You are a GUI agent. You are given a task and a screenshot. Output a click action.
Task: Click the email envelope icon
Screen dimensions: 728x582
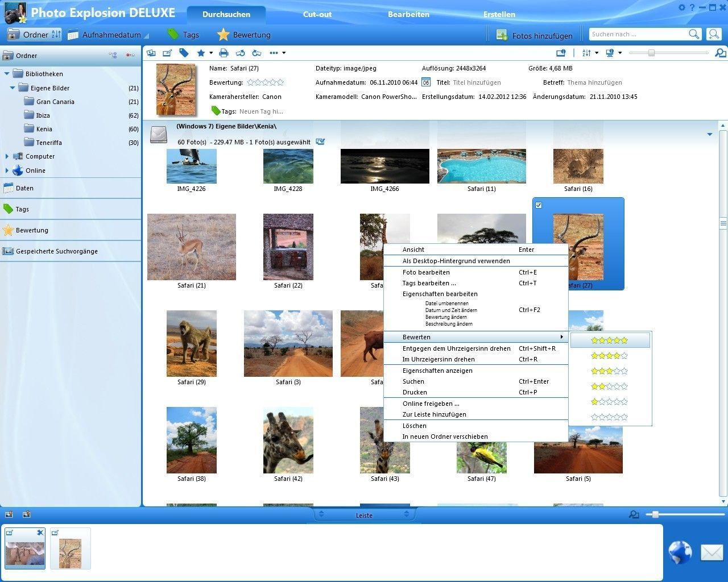[711, 552]
